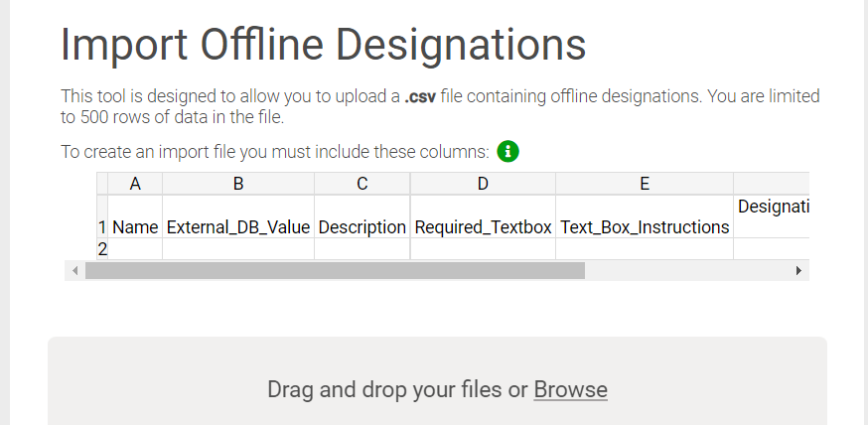Click the empty cell below External_DB_Value

point(238,249)
